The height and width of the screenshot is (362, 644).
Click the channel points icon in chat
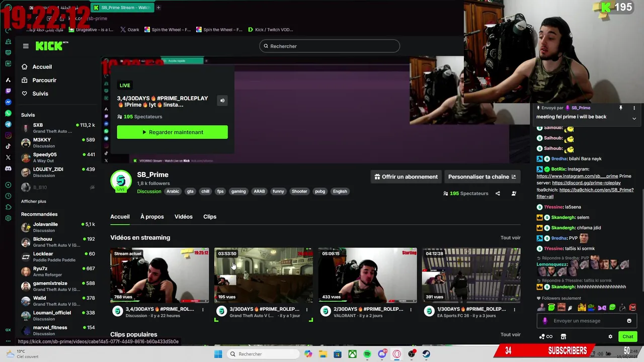542,337
